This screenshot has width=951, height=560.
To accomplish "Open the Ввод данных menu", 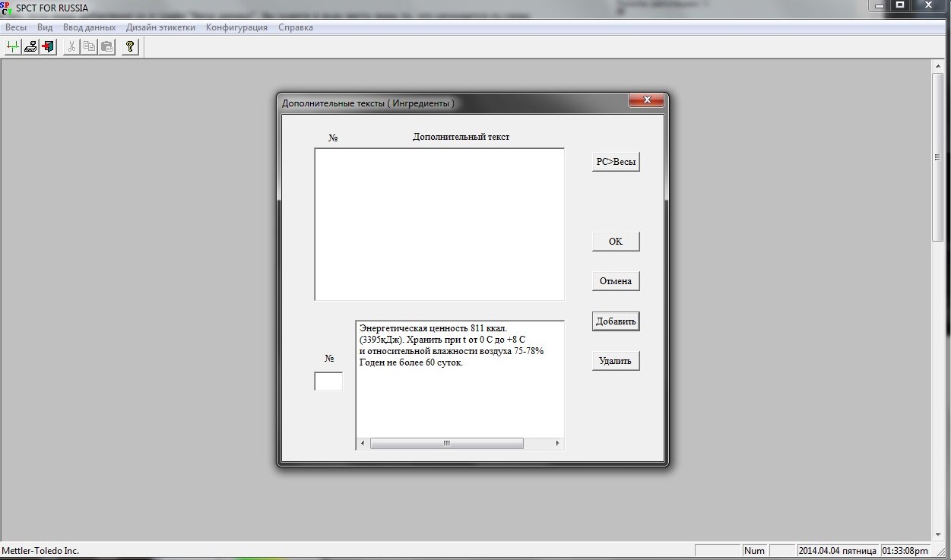I will click(89, 27).
